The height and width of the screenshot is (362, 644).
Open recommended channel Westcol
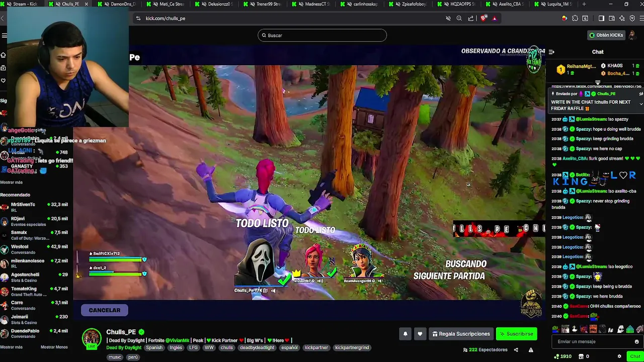pos(35,249)
